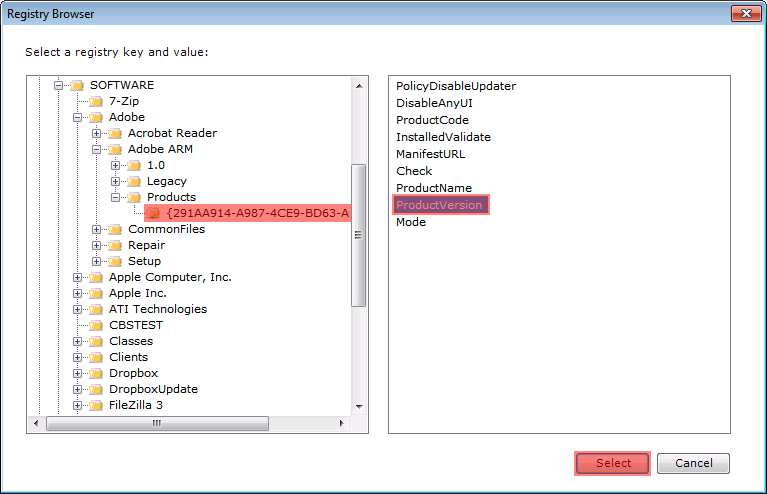Collapse the Adobe tree node
Image resolution: width=767 pixels, height=494 pixels.
(x=77, y=117)
